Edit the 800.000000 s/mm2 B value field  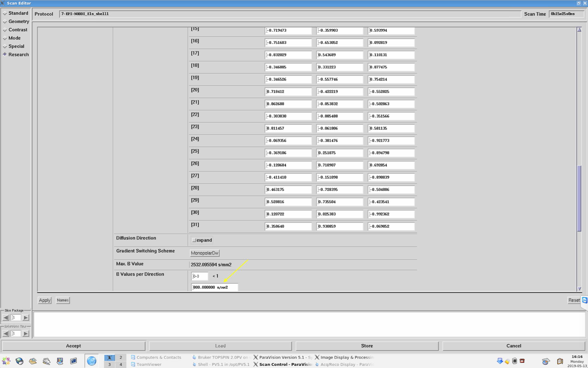coord(215,287)
